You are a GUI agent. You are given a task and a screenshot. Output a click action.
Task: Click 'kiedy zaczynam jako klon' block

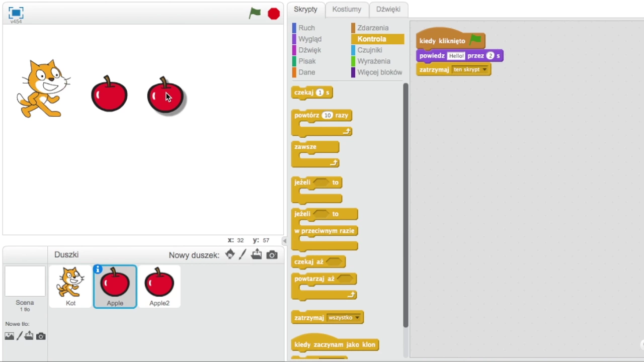pyautogui.click(x=335, y=342)
